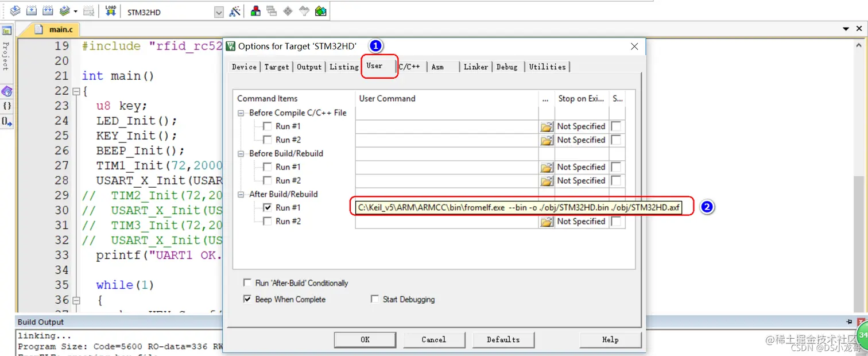
Task: Enable Run #2 under Before Build/Rebuild
Action: (x=267, y=181)
